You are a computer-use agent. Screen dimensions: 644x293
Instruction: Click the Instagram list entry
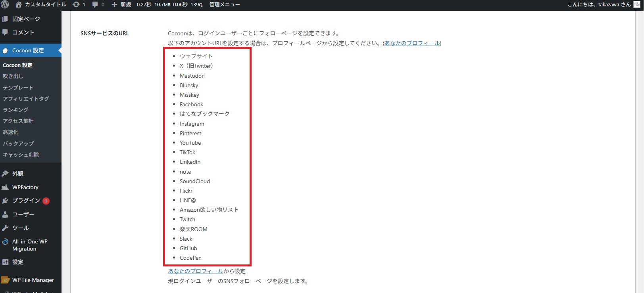(x=192, y=124)
